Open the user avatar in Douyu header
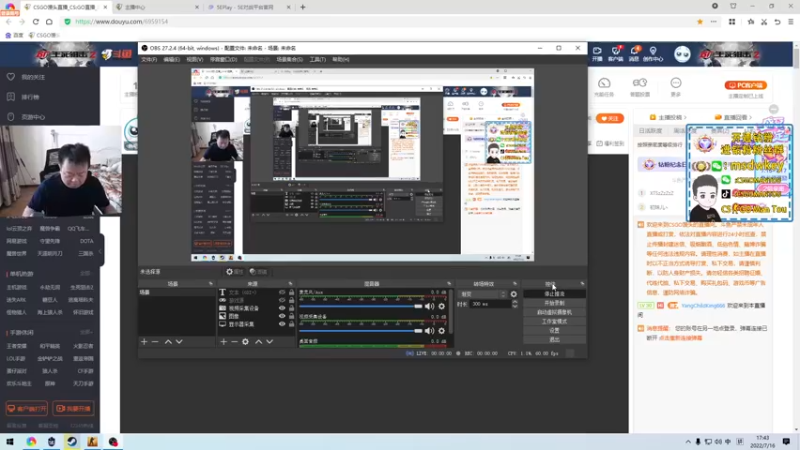The height and width of the screenshot is (450, 800). tap(682, 54)
